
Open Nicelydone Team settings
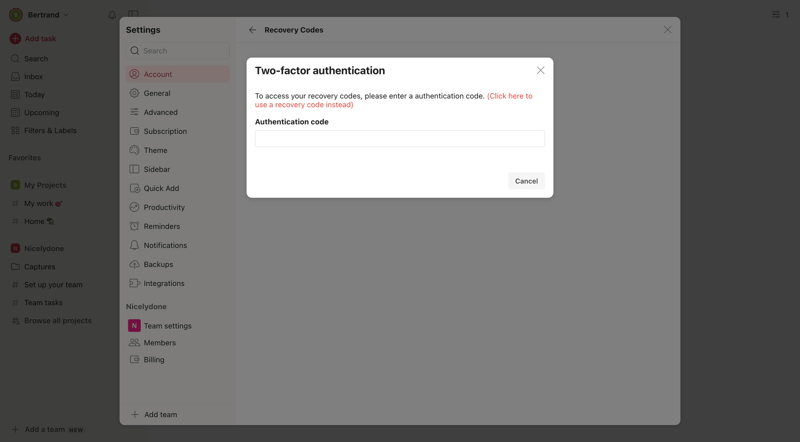click(178, 326)
